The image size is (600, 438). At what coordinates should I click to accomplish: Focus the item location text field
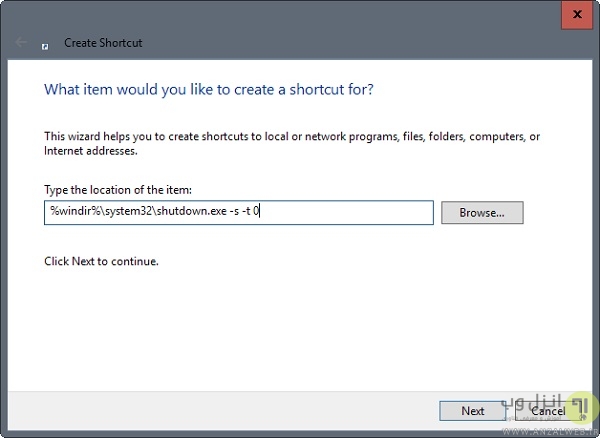[x=350, y=213]
